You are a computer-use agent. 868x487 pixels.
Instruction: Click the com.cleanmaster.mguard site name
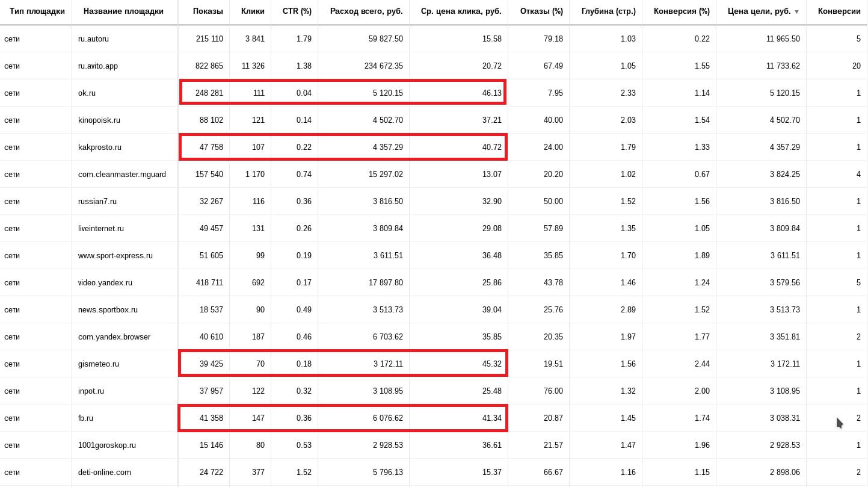tap(122, 174)
